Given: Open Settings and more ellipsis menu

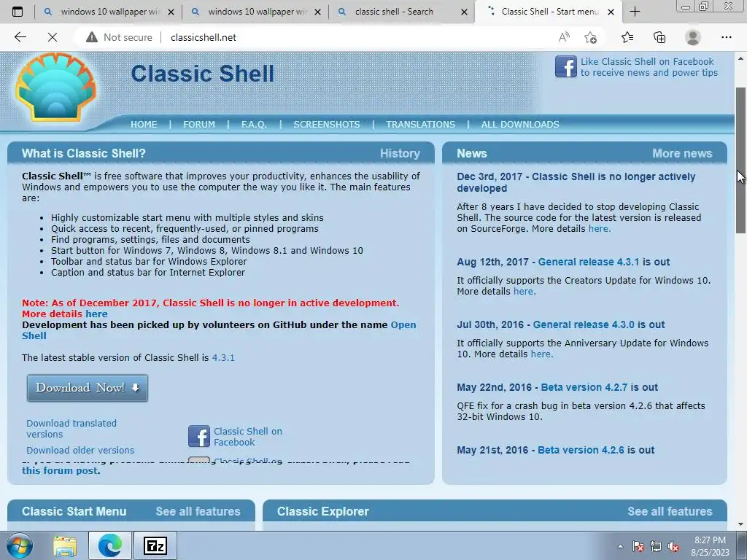Looking at the screenshot, I should click(726, 37).
